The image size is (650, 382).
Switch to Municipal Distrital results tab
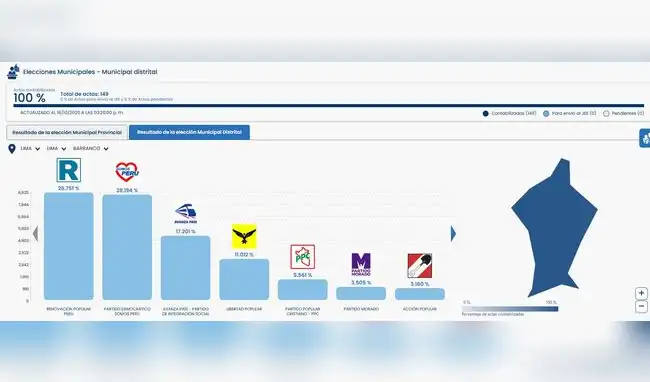point(189,132)
